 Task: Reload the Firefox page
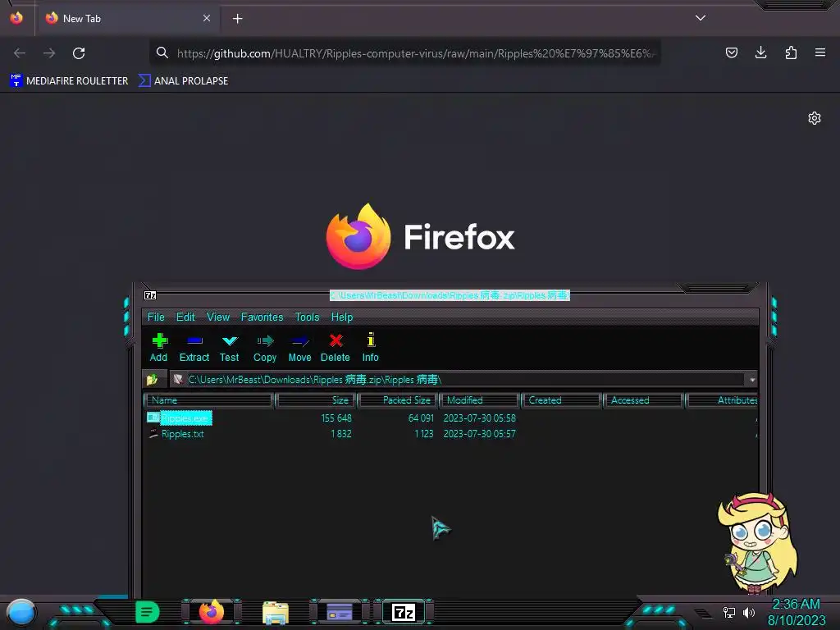click(79, 53)
